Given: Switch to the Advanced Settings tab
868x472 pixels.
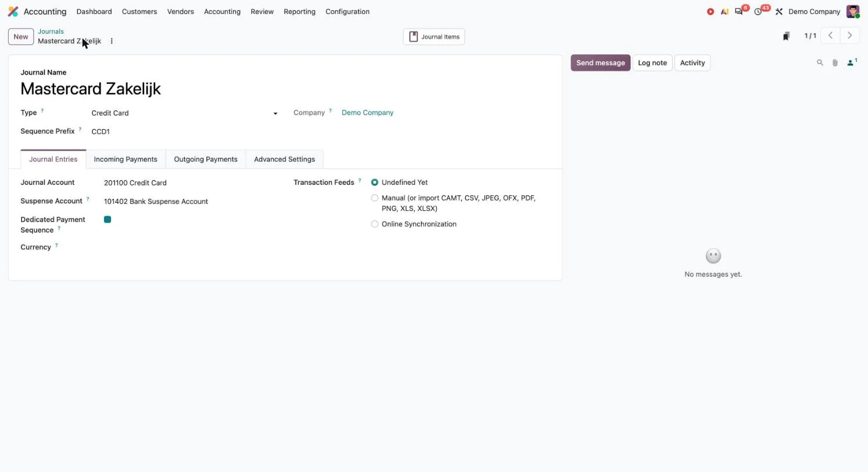Looking at the screenshot, I should [x=284, y=159].
